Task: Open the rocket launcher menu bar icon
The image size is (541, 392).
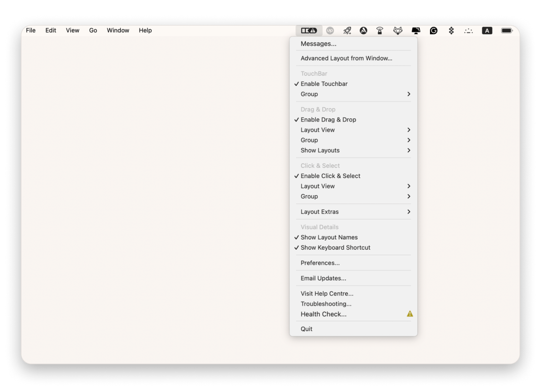Action: (x=346, y=31)
